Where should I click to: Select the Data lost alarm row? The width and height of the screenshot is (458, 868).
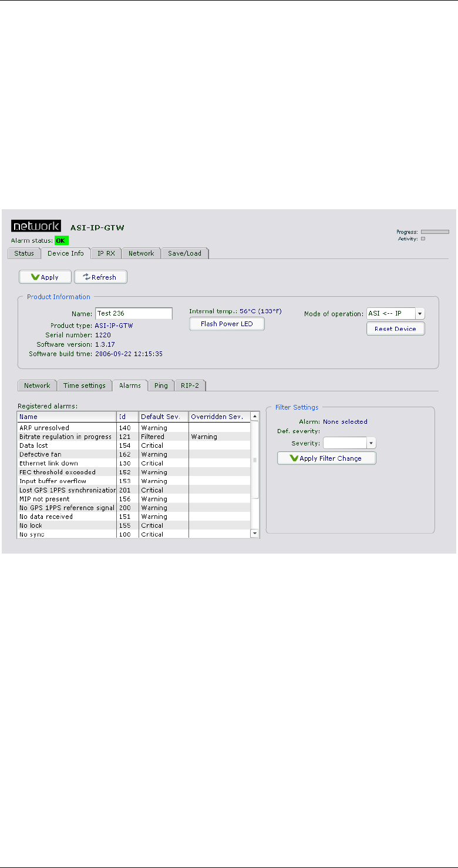[134, 445]
